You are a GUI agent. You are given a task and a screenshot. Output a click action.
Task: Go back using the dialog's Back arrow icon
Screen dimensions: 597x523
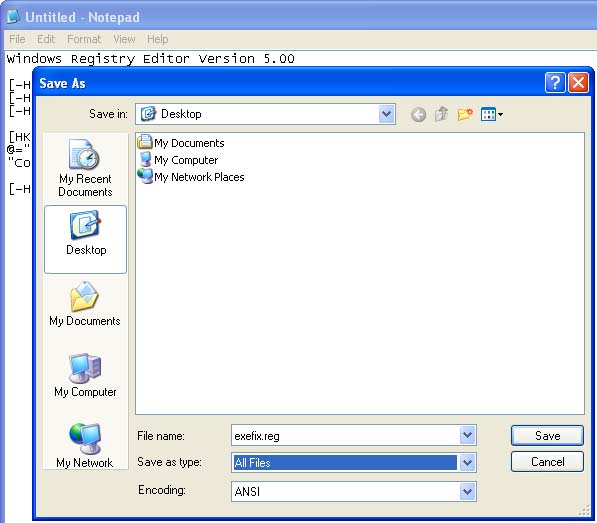(418, 114)
